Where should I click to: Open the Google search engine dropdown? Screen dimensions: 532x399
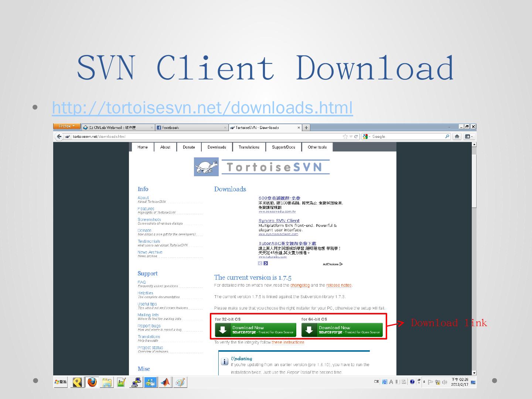366,136
